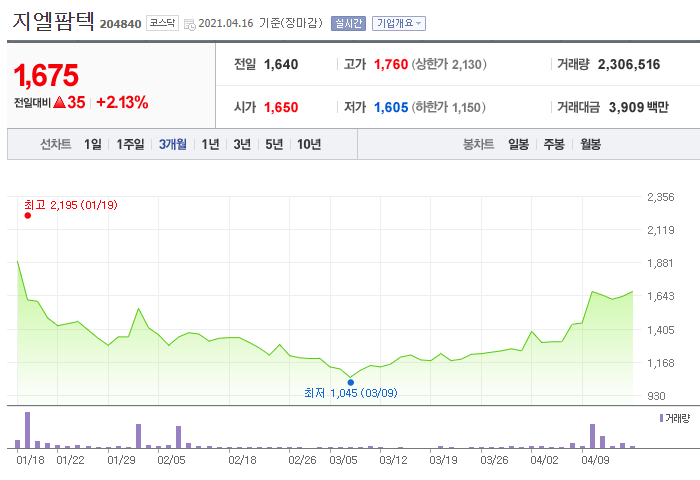Click the 지엘팜텍 stock name heading
Viewport: 700px width, 480px height.
coord(53,21)
